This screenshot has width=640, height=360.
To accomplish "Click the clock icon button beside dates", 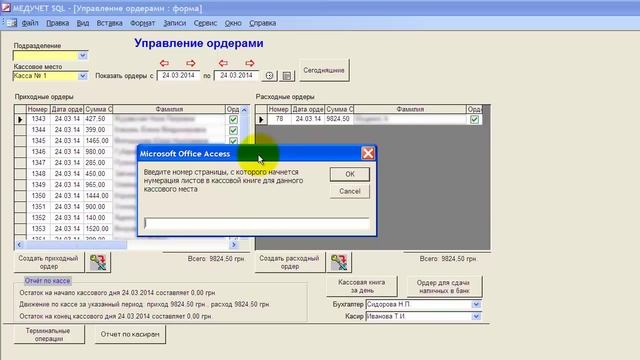I will pyautogui.click(x=269, y=76).
